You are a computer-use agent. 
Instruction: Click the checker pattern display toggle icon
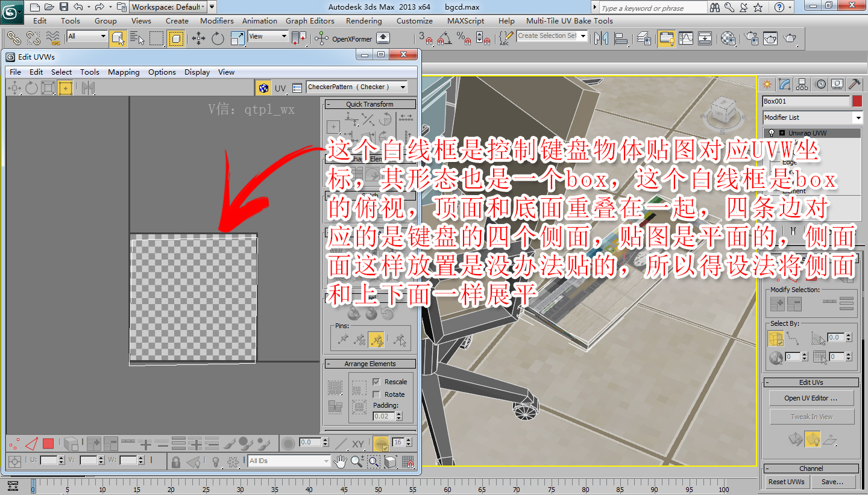(x=263, y=87)
